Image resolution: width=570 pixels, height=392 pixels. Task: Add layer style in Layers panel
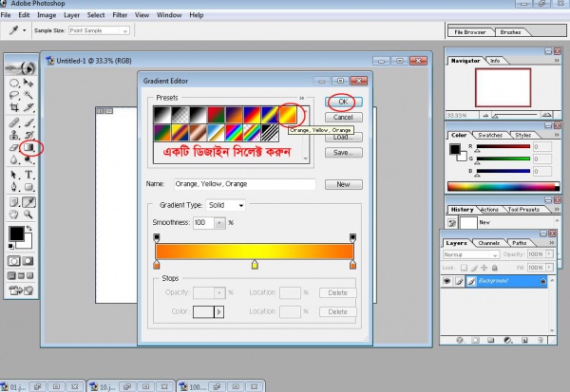click(x=460, y=340)
